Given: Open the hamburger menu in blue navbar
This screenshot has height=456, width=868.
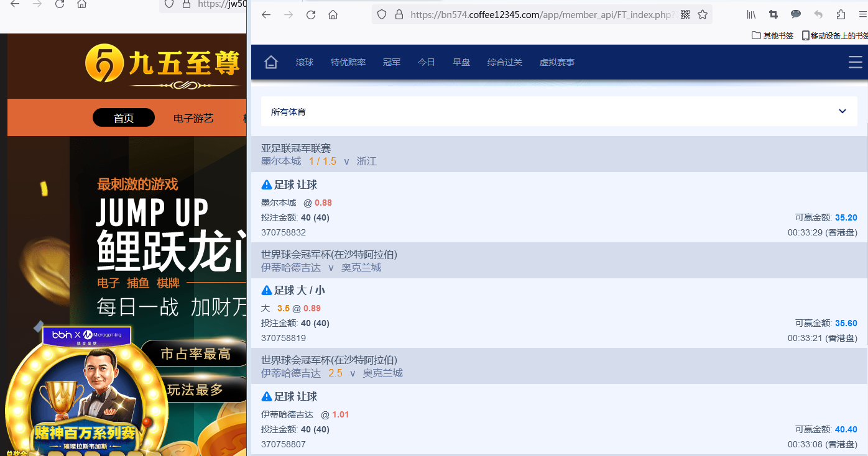Looking at the screenshot, I should (x=855, y=62).
